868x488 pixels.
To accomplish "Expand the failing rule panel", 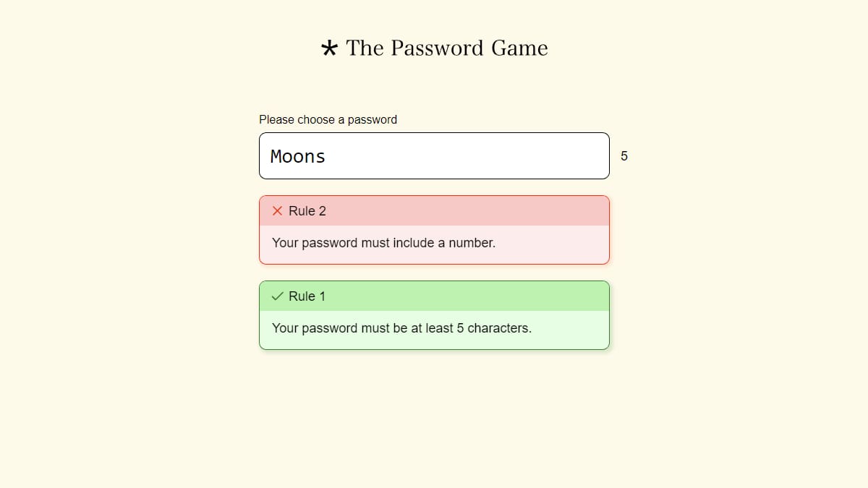I will pyautogui.click(x=434, y=210).
